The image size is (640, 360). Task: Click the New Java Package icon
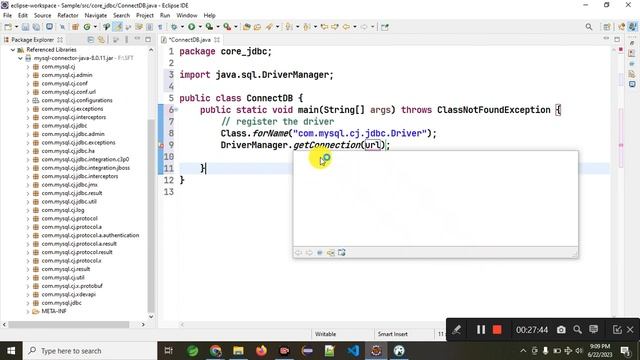pos(75,27)
